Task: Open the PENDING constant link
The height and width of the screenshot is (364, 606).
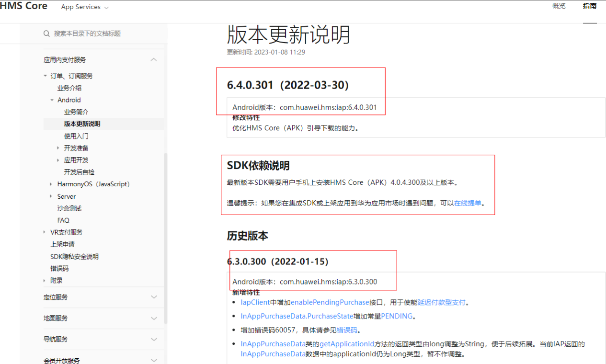Action: (x=397, y=317)
